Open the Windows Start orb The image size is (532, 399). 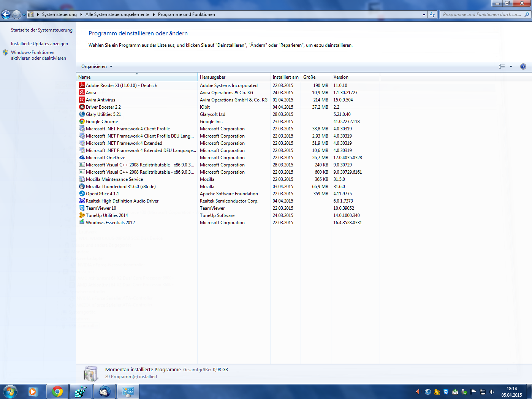point(10,391)
